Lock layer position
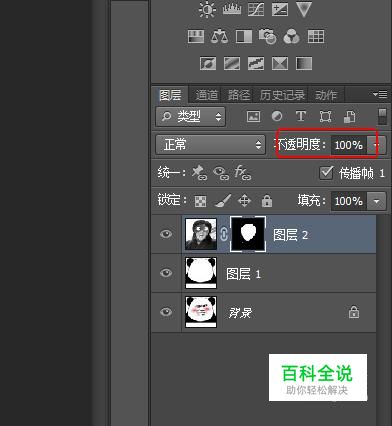This screenshot has width=392, height=426. point(244,201)
